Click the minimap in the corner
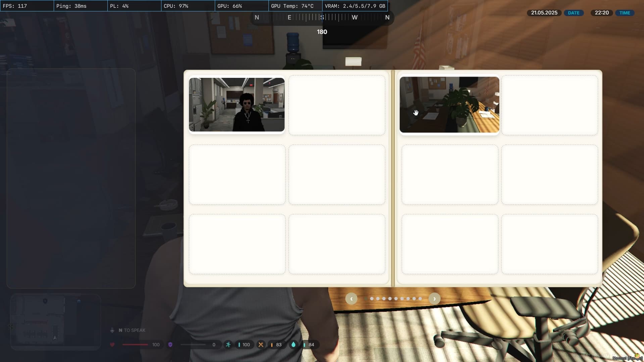The height and width of the screenshot is (362, 644). click(56, 322)
